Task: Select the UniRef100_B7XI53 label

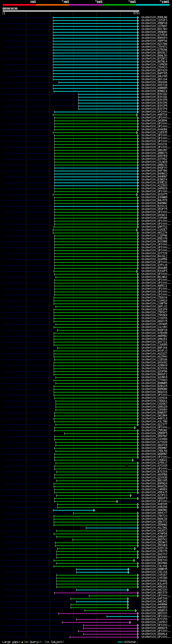Action: coord(154,619)
